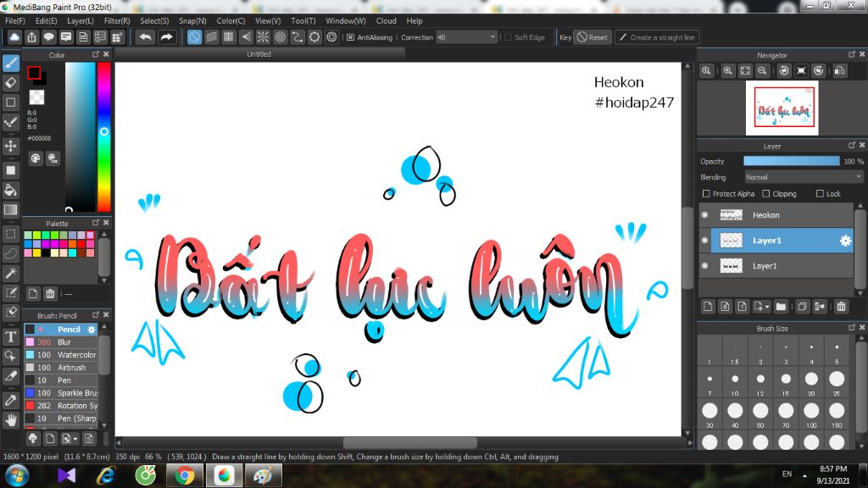Select the Eraser tool

(x=10, y=83)
